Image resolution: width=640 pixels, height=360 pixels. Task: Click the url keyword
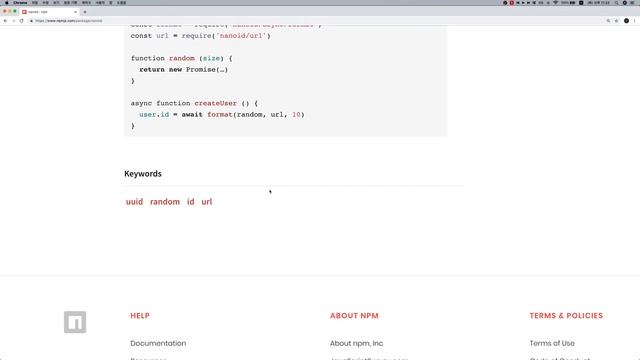coord(207,202)
